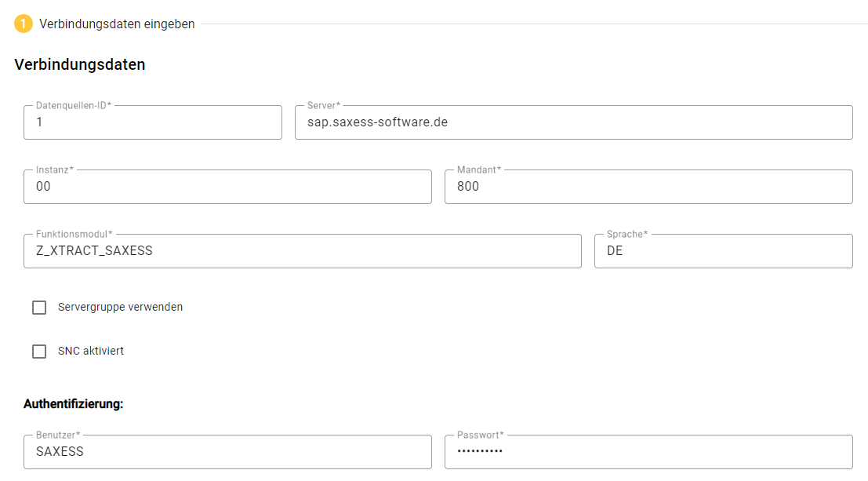Click the Funktionsmodul field with Z_XTRACT_SAXESS

(302, 252)
